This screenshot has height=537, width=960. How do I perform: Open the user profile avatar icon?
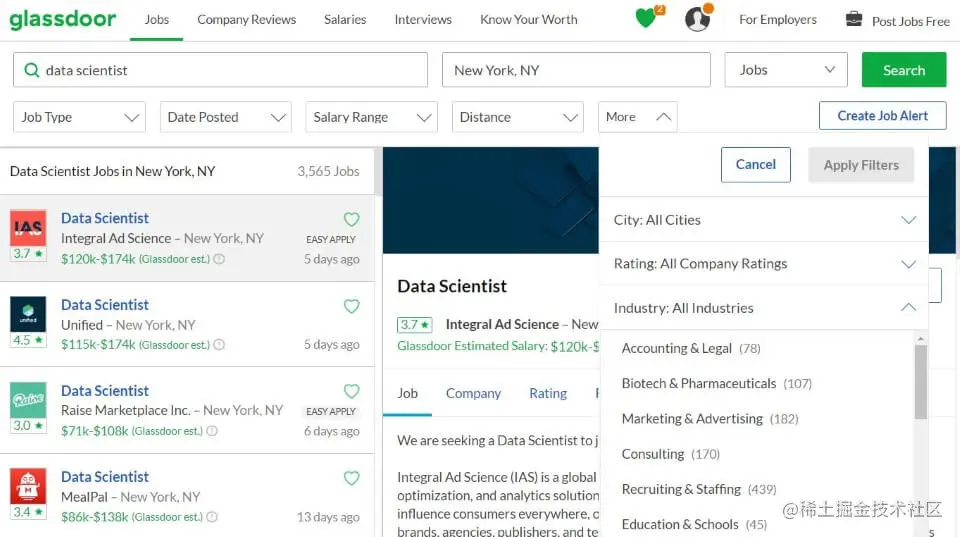point(697,19)
